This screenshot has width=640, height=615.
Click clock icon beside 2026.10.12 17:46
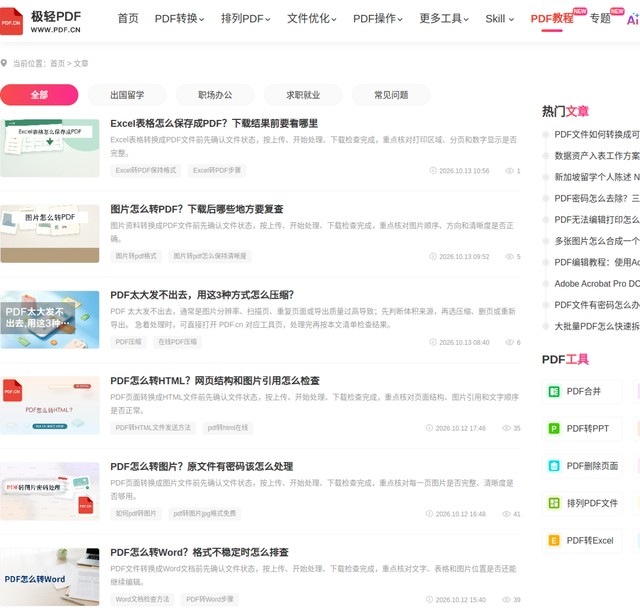click(x=429, y=428)
